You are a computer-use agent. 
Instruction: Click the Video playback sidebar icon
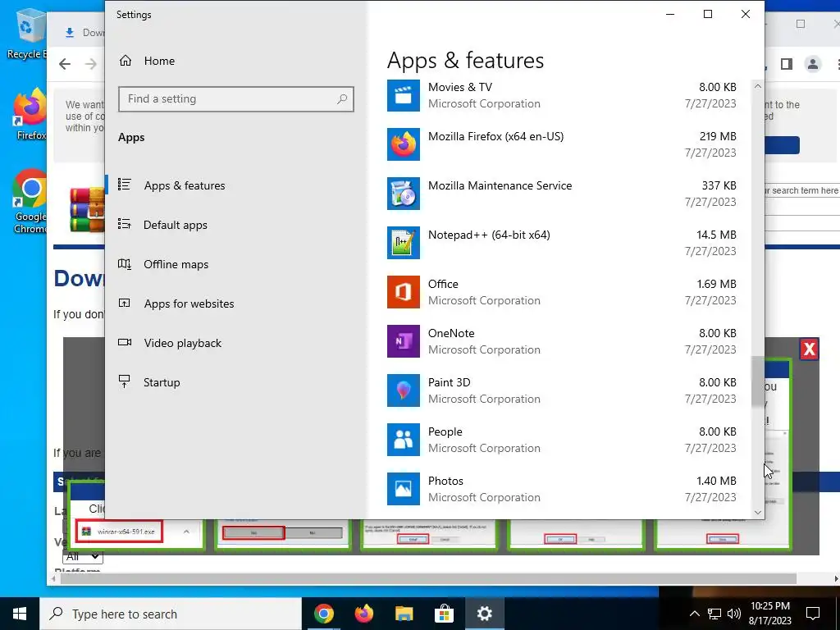pos(125,342)
